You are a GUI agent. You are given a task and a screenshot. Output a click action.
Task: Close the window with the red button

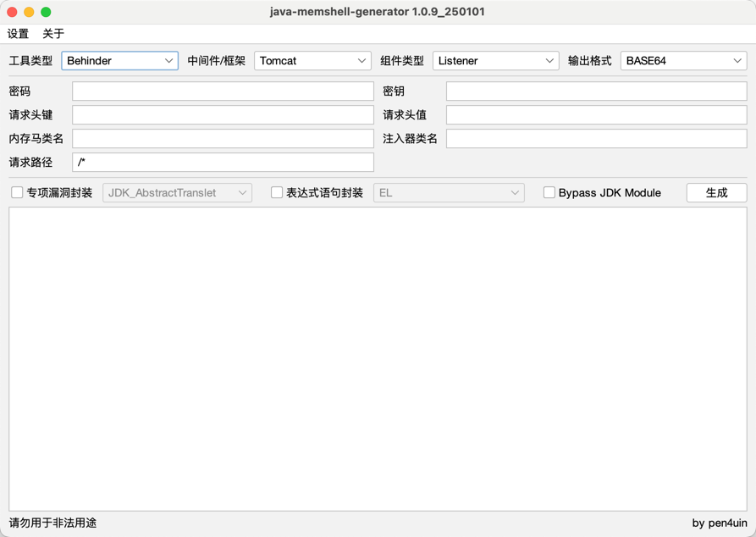point(12,12)
